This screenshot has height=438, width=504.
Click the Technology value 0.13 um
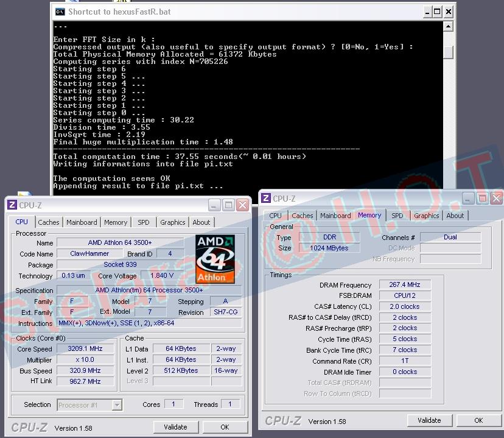[73, 275]
